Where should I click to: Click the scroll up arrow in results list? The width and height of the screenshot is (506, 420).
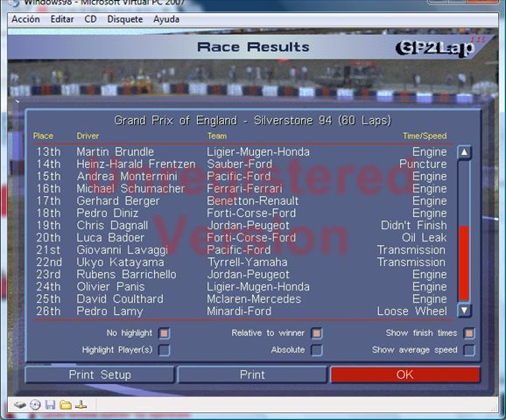click(464, 152)
